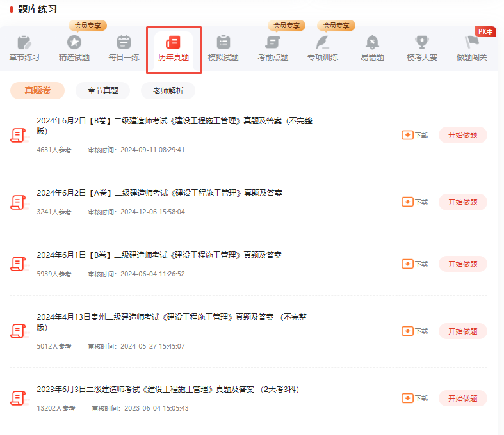The image size is (504, 435).
Task: Select the 模拟试题 menu label
Action: 224,58
